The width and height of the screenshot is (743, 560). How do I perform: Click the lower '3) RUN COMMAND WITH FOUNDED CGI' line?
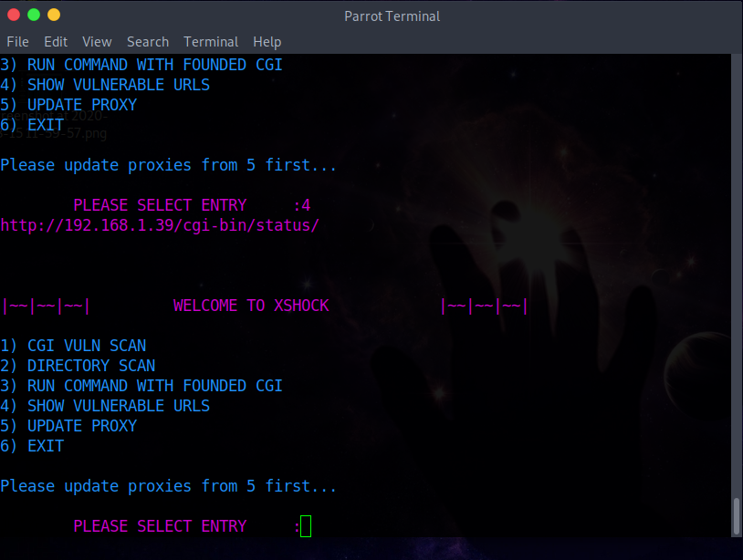pos(141,386)
